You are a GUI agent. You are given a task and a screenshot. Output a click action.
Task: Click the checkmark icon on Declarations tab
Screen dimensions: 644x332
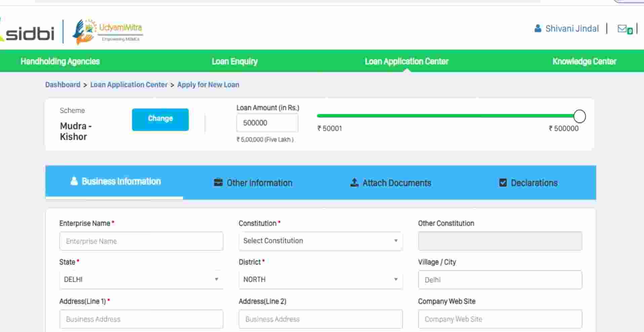(503, 182)
